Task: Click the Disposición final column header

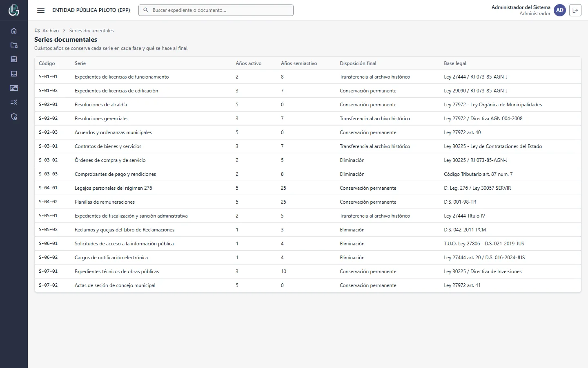Action: [x=358, y=63]
